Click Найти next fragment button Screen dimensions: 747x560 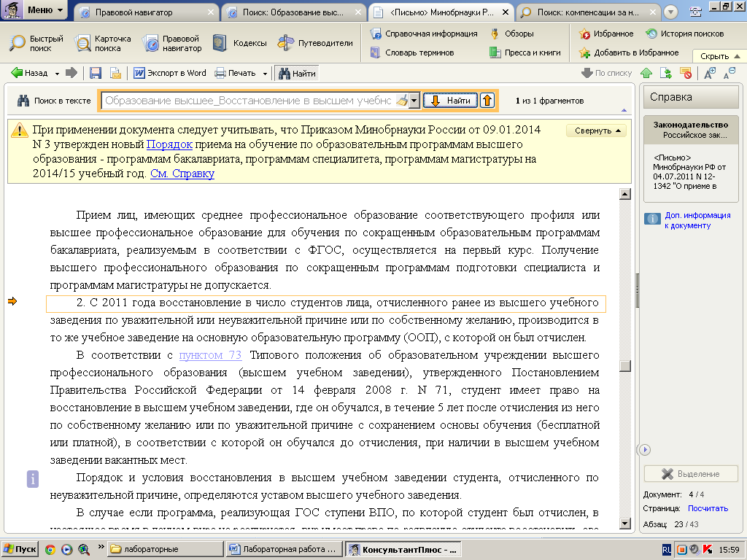pyautogui.click(x=450, y=101)
